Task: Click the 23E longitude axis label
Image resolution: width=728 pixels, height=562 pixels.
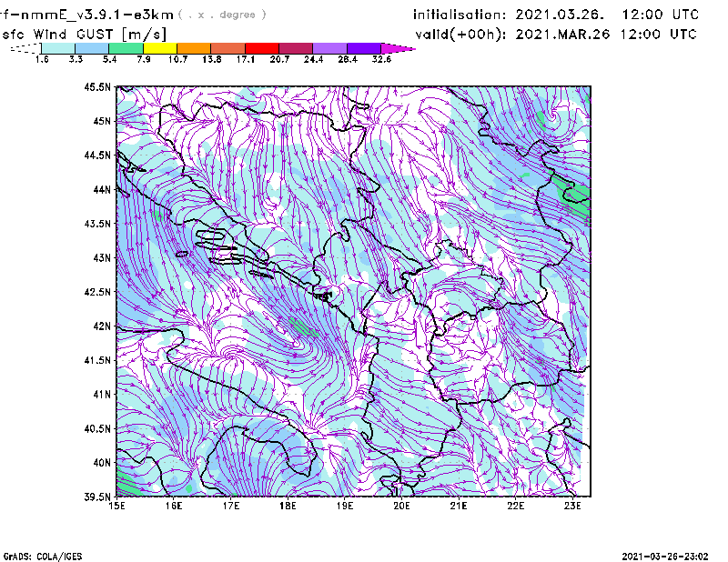Action: click(x=573, y=506)
